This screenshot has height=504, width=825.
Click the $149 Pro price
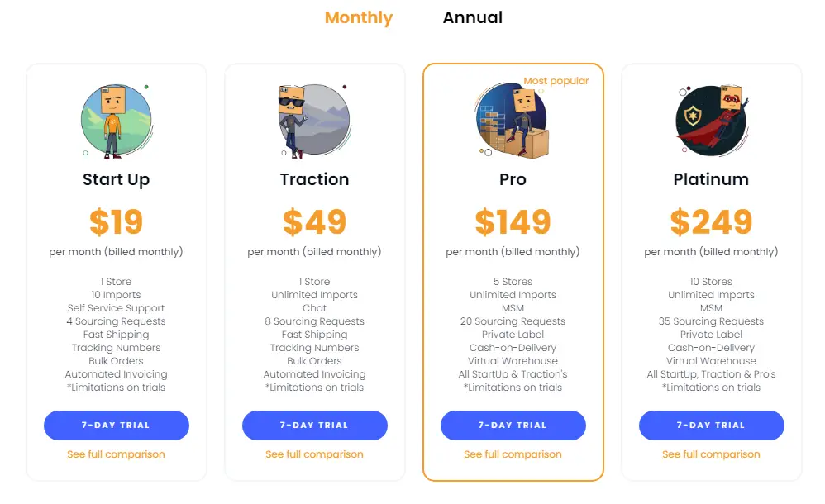coord(513,221)
